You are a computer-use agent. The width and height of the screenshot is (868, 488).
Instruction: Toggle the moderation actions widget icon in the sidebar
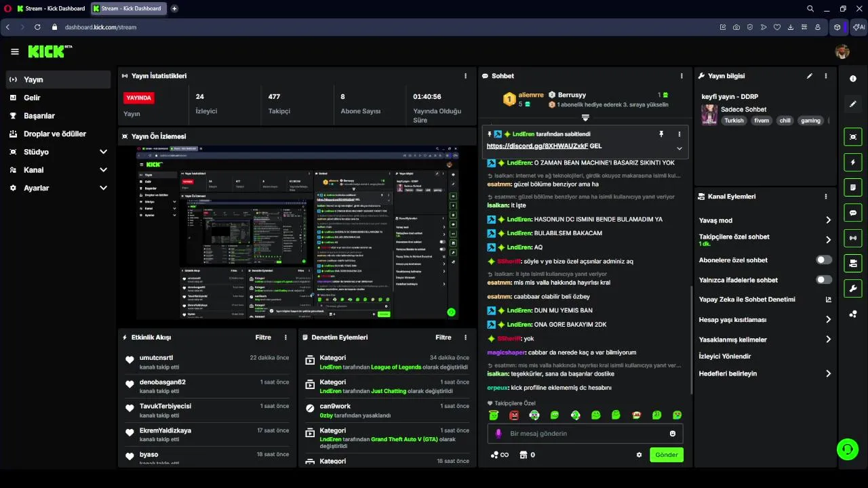pyautogui.click(x=853, y=263)
